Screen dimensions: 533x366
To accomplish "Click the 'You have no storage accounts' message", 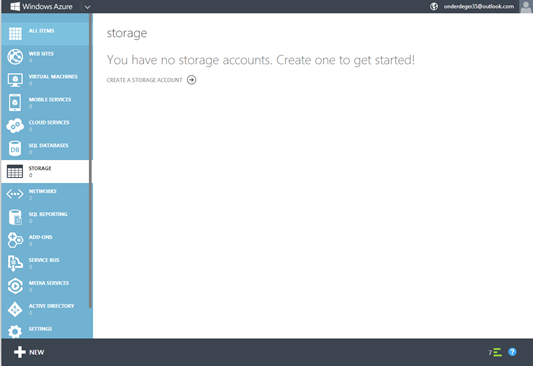I will pos(261,60).
